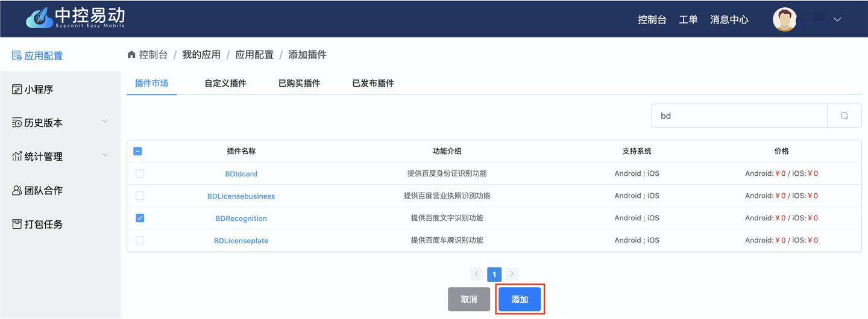Click the search magnifier button
868x319 pixels.
tap(844, 116)
